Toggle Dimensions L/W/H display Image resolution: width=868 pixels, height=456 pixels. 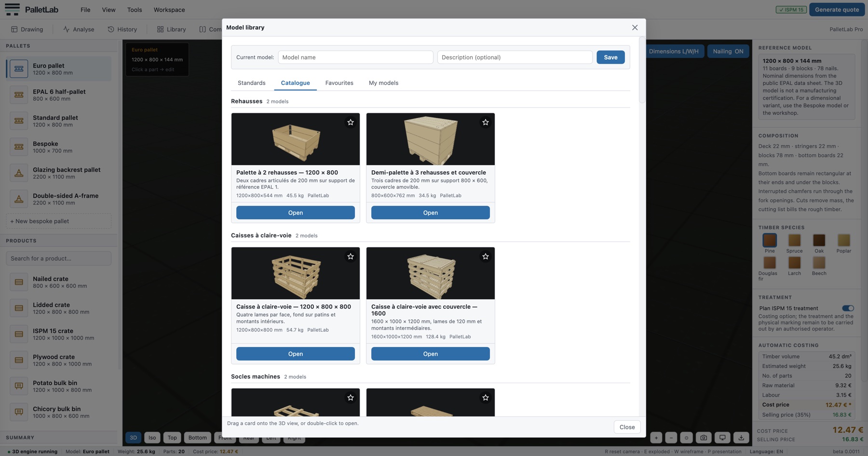click(x=674, y=51)
